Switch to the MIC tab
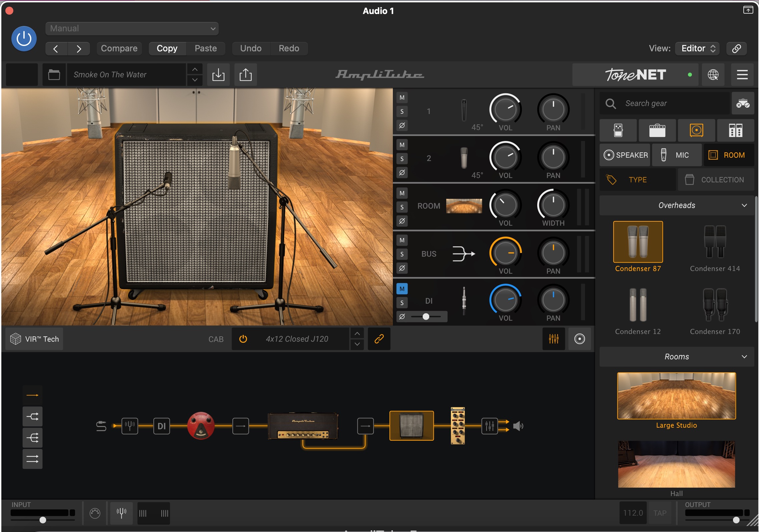This screenshot has height=532, width=759. pos(677,155)
